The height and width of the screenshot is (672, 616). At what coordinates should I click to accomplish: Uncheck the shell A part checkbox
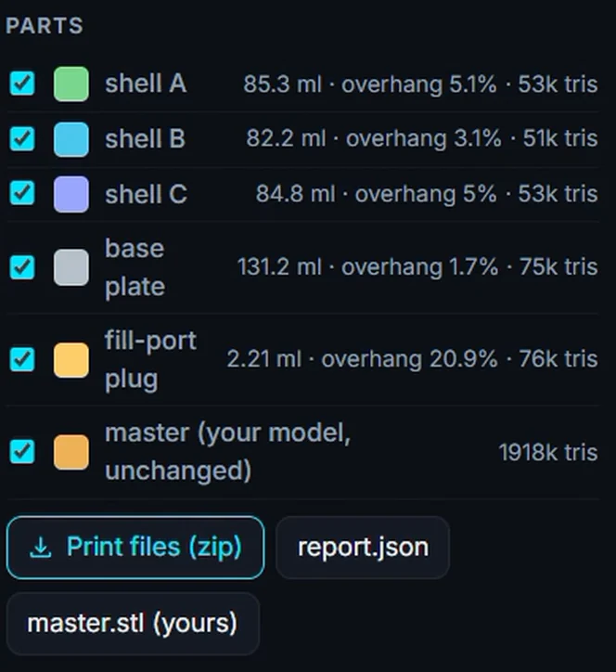[22, 84]
